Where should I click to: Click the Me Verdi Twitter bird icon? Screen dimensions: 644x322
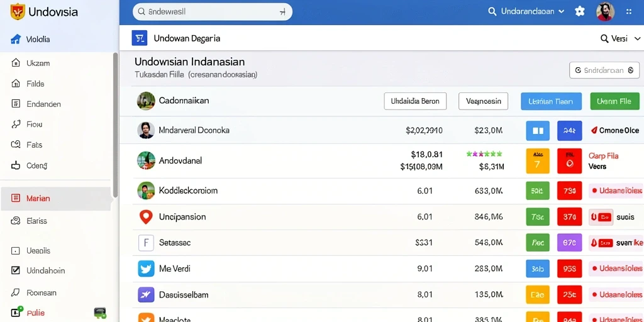point(146,269)
